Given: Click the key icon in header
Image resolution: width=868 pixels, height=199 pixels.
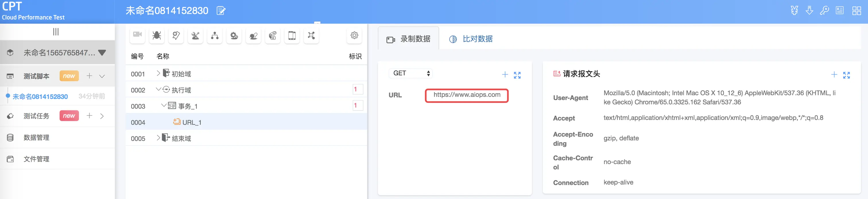Looking at the screenshot, I should (x=824, y=10).
